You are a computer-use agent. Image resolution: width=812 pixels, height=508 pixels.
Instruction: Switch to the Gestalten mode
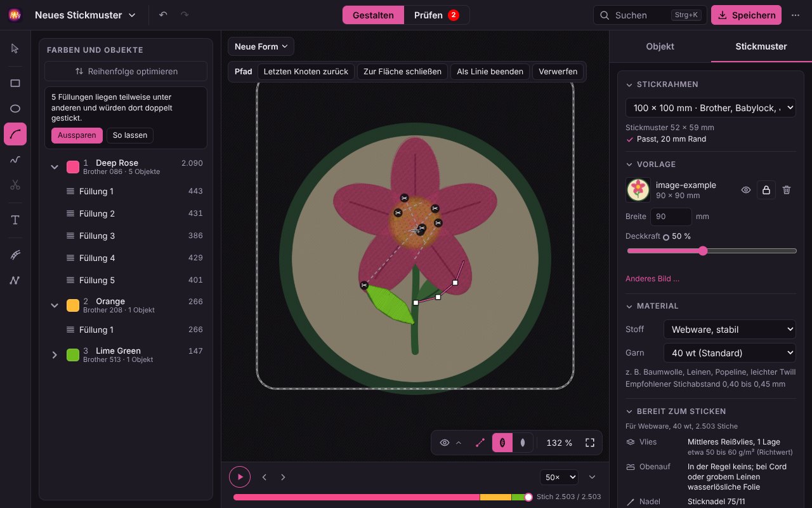point(373,15)
